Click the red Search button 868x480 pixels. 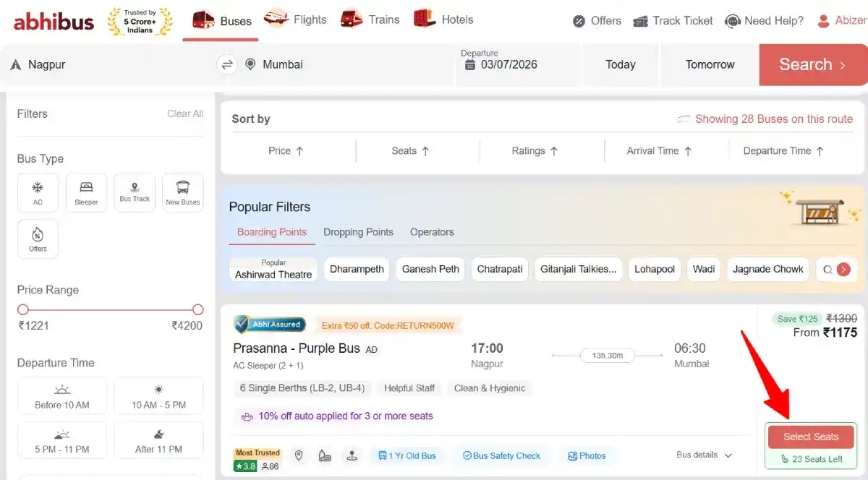(813, 64)
